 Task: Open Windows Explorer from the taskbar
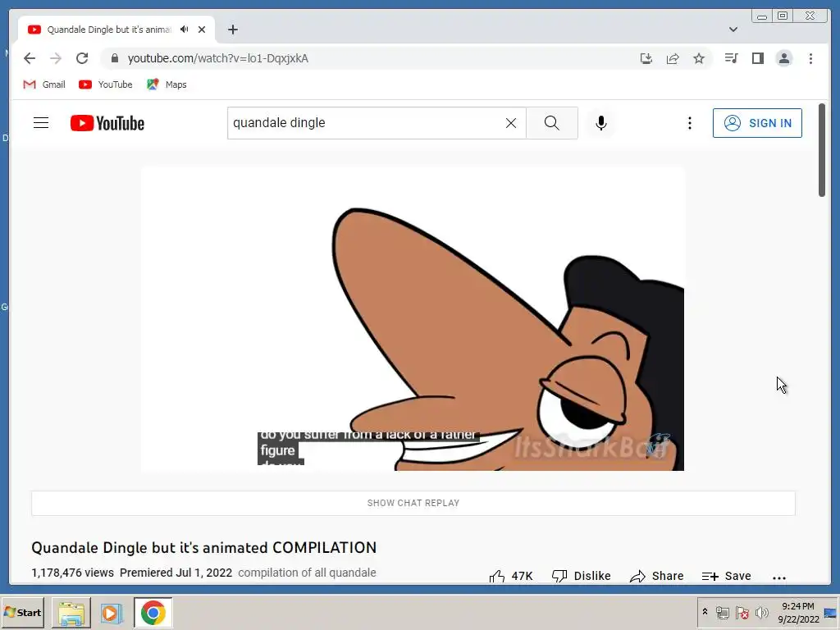point(71,613)
